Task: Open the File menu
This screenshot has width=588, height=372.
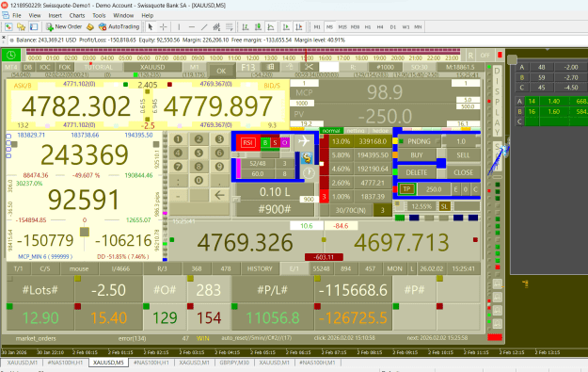Action: pyautogui.click(x=17, y=15)
